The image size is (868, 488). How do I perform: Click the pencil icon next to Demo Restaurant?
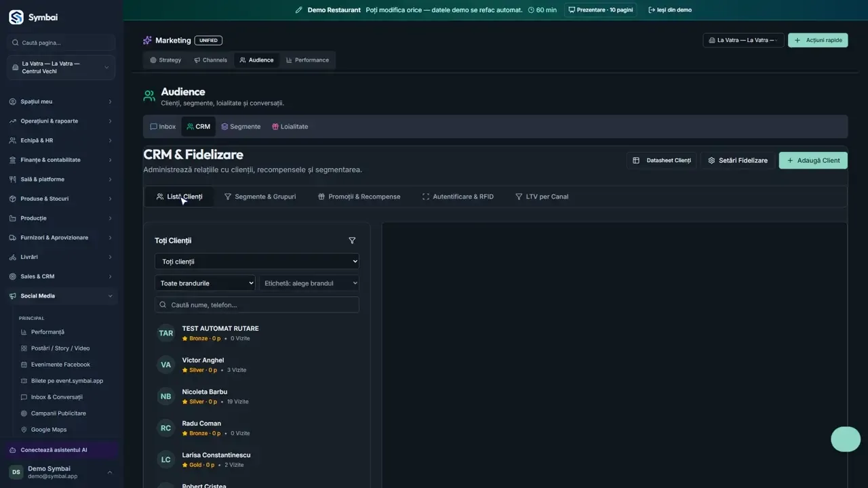coord(299,10)
